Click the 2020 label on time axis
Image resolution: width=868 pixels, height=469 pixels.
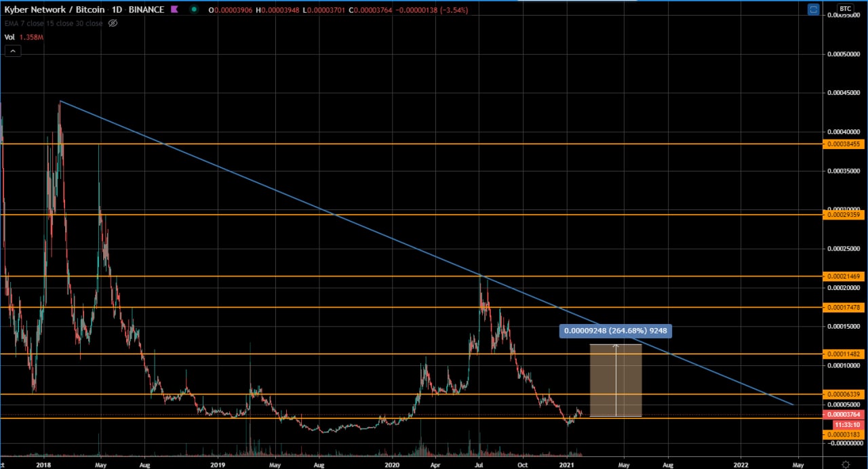click(x=393, y=465)
